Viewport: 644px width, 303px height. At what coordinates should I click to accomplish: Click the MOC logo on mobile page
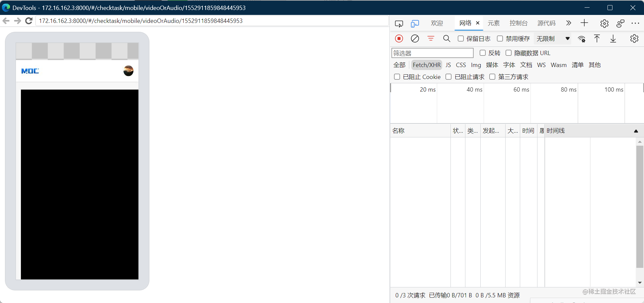coord(30,71)
